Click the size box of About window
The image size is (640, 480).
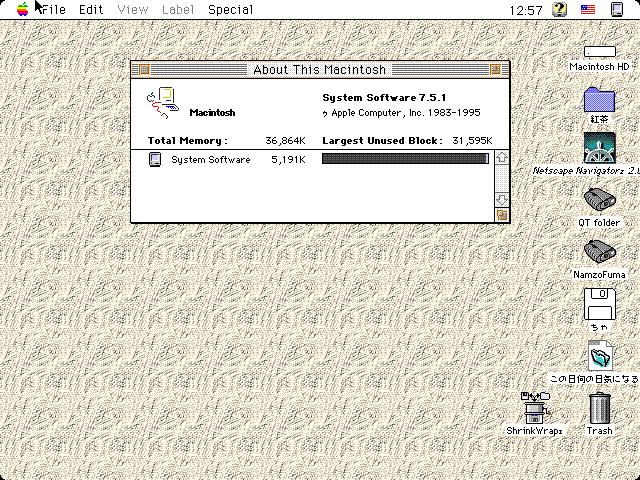[x=502, y=215]
